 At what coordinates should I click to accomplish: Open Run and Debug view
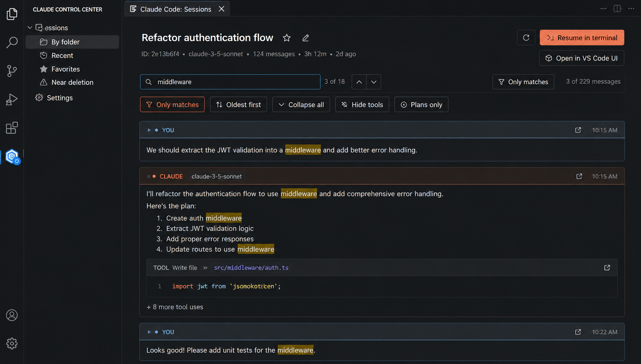pos(12,99)
